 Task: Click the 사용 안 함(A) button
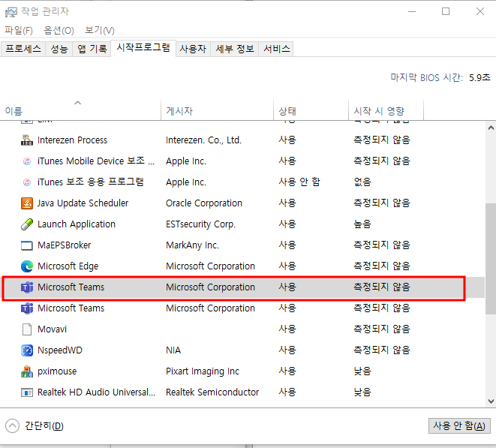point(459,425)
